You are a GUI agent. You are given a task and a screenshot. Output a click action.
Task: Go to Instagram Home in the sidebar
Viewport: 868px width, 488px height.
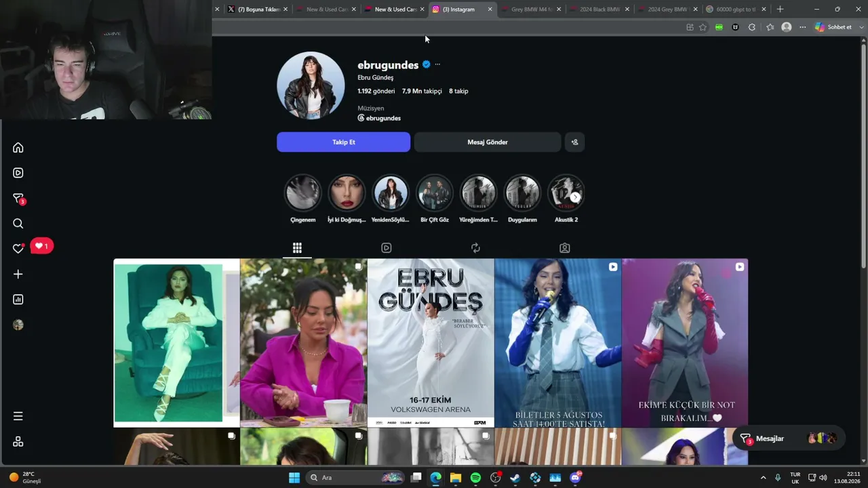[x=18, y=148]
